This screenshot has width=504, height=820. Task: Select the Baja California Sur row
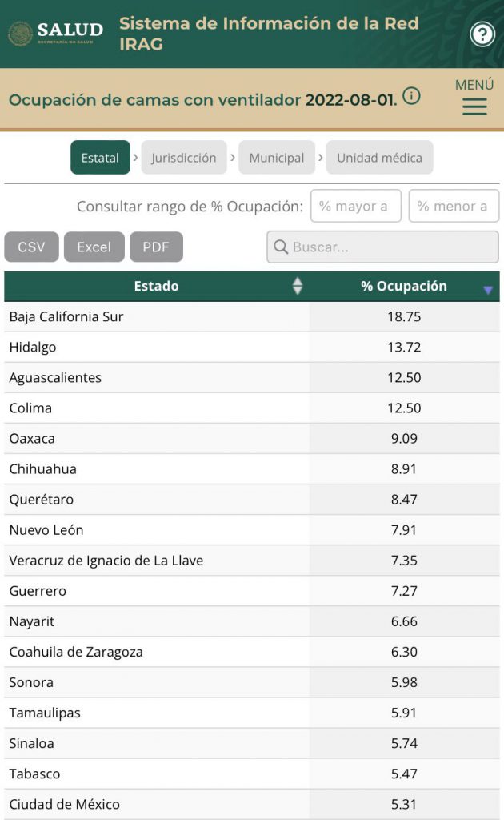point(252,316)
